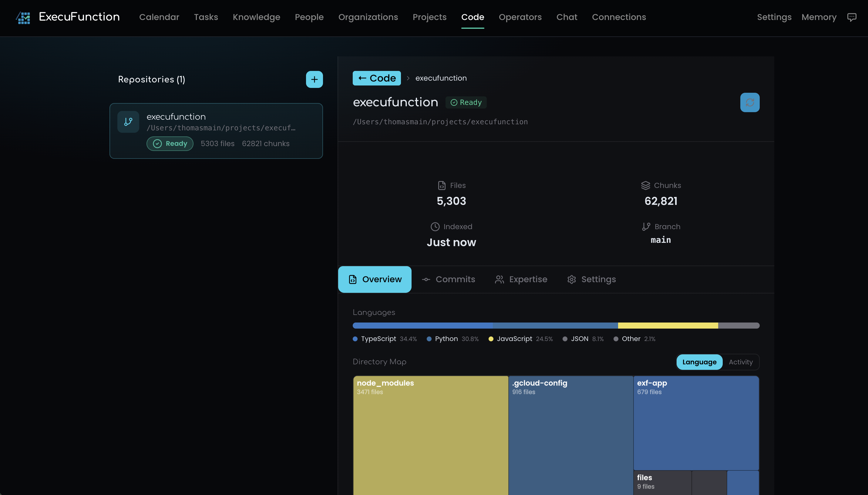Click the clock icon next to Indexed
Viewport: 868px width, 495px height.
point(435,226)
